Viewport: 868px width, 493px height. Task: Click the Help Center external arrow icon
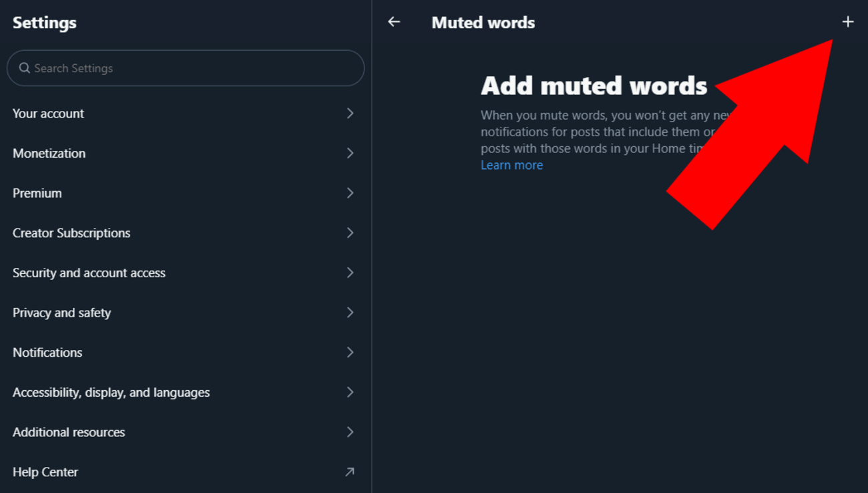pyautogui.click(x=349, y=472)
